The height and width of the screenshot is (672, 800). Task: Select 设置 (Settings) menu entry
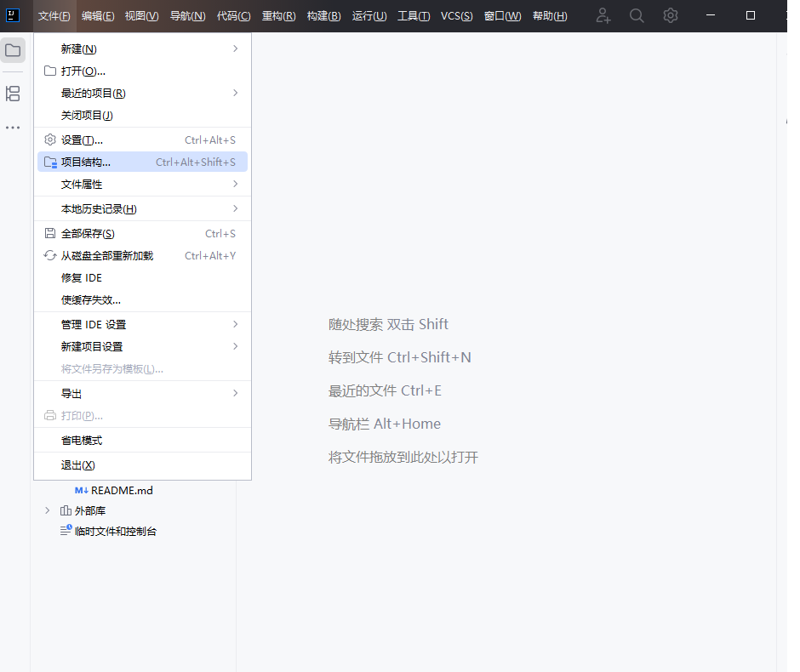tap(82, 140)
